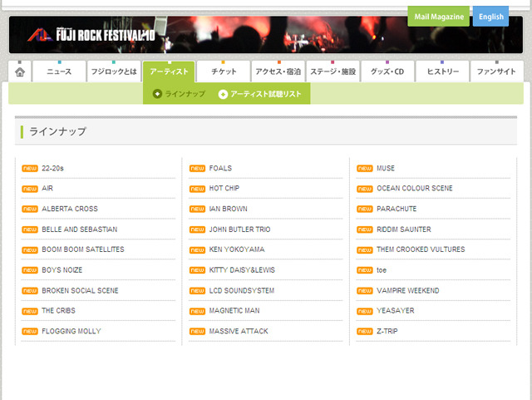The image size is (532, 400).
Task: Click the plus icon beside ラインナップ
Action: tap(157, 94)
